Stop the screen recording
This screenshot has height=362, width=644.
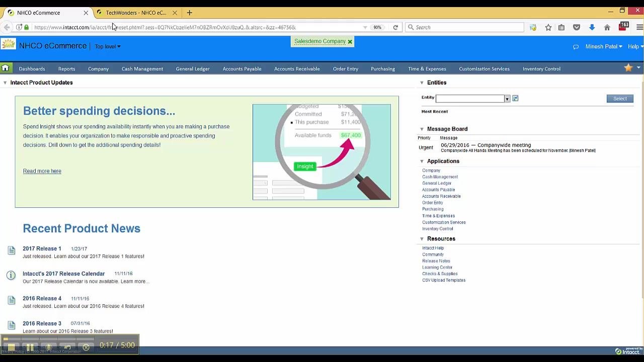point(11,347)
